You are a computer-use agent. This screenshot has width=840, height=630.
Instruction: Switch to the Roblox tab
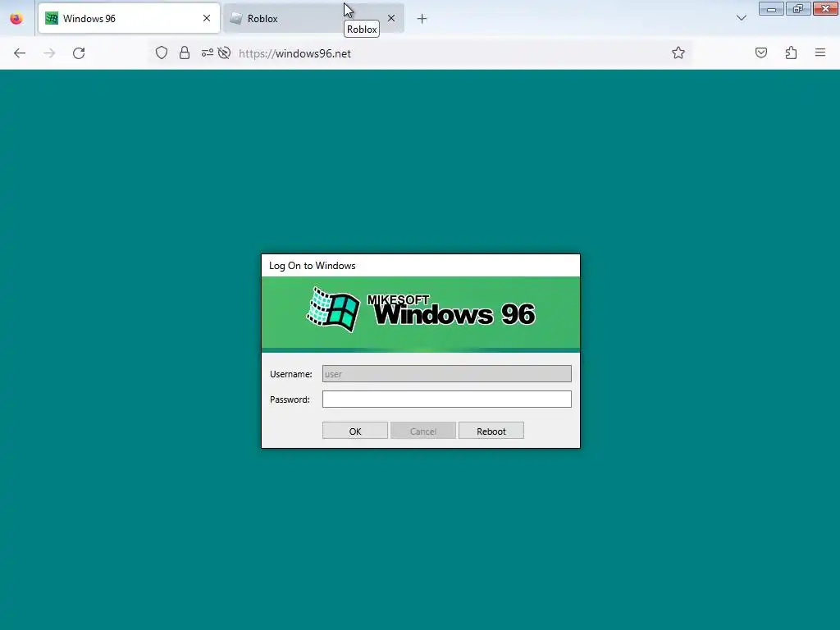tap(313, 18)
